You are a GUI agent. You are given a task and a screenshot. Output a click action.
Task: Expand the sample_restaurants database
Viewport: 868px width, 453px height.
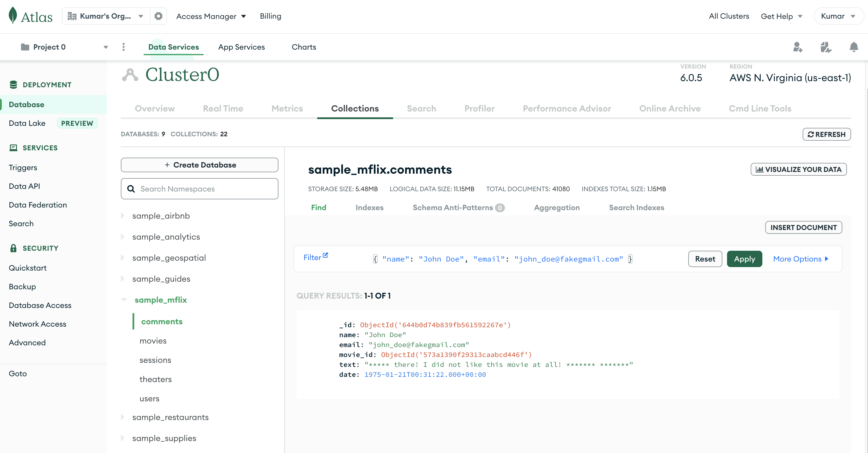click(123, 417)
